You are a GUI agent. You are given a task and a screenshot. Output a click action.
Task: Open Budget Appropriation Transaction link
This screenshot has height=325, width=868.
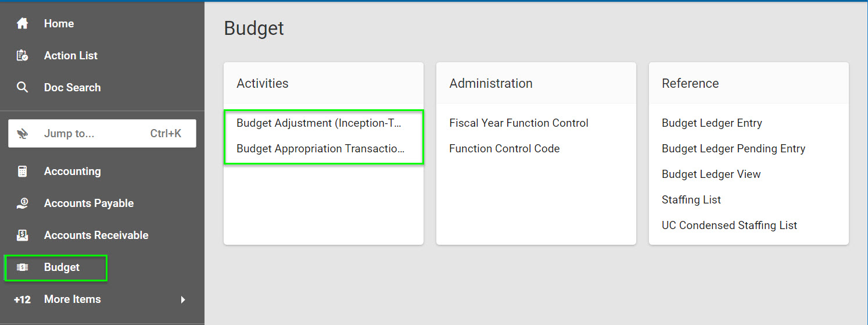tap(320, 149)
